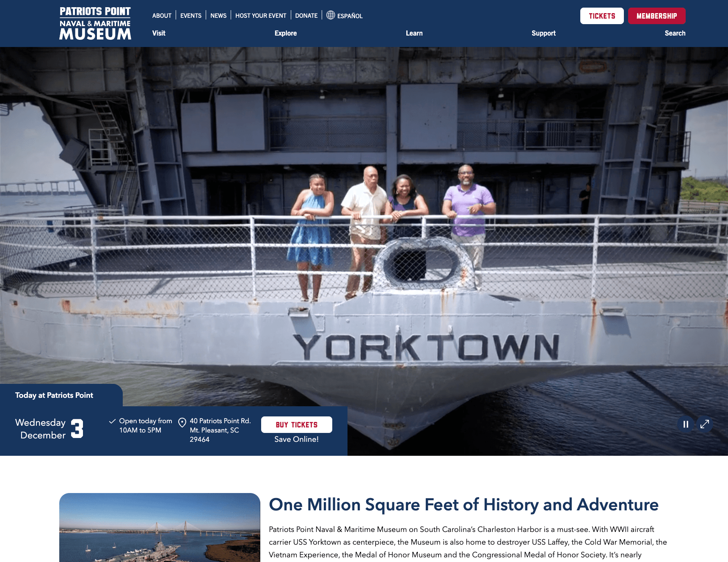Screen dimensions: 728x562
Task: Open the Membership page
Action: click(x=656, y=16)
